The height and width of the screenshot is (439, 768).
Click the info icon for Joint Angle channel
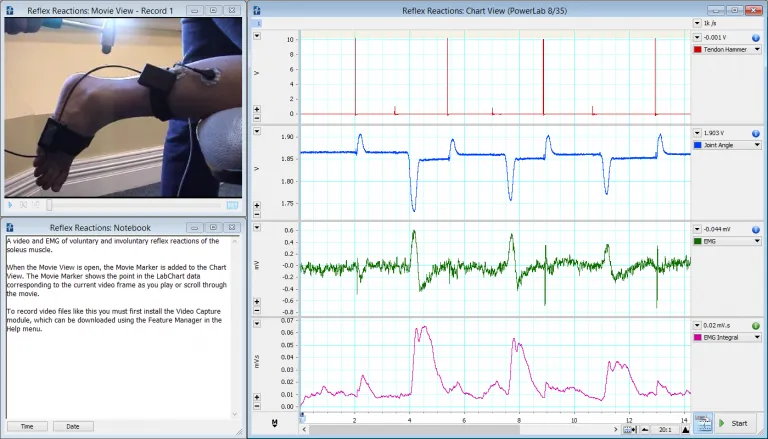click(x=755, y=132)
